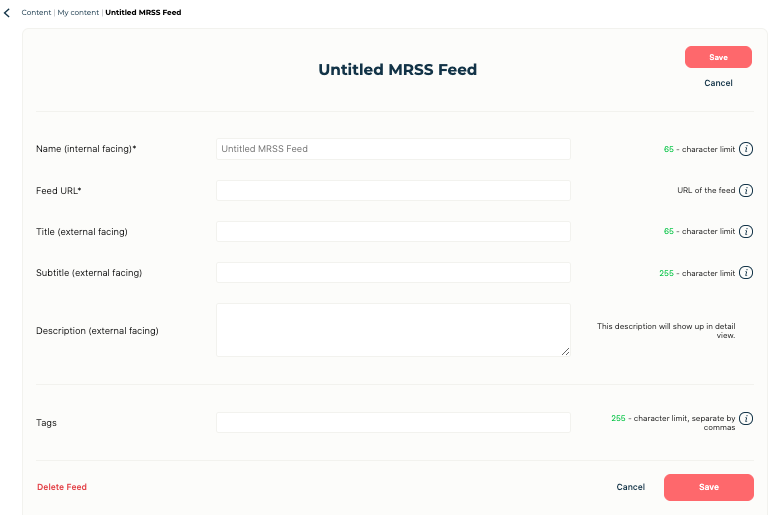The width and height of the screenshot is (781, 515).
Task: Focus the Feed URL input field
Action: [x=393, y=190]
